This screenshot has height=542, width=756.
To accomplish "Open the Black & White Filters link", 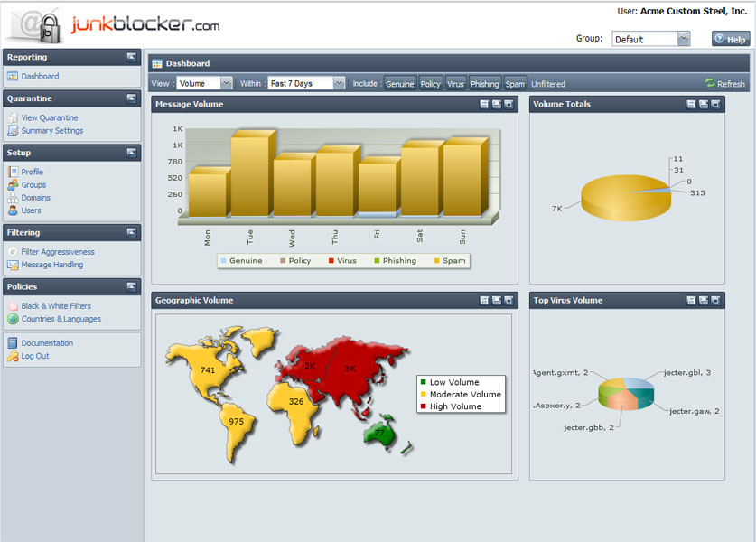I will pyautogui.click(x=56, y=305).
